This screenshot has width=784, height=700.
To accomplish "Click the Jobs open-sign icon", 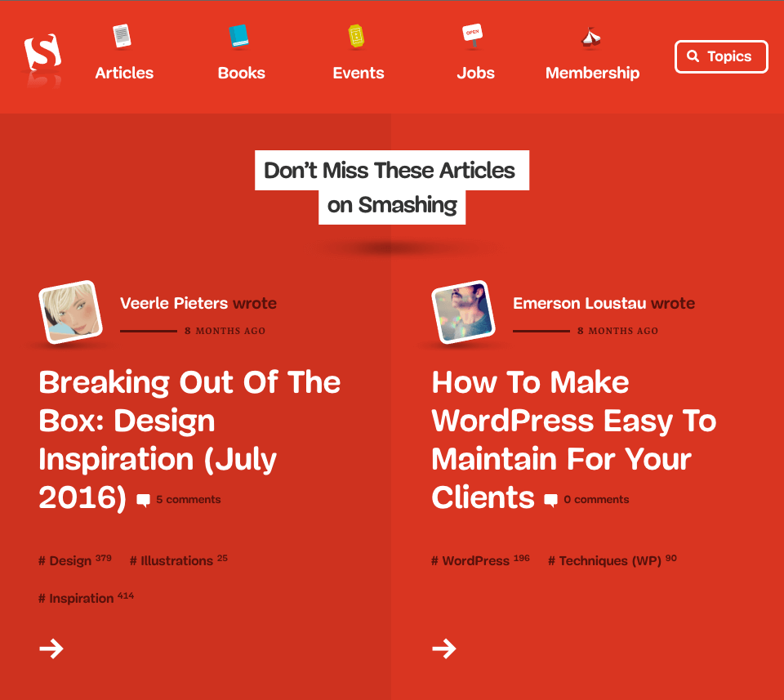I will pos(473,36).
